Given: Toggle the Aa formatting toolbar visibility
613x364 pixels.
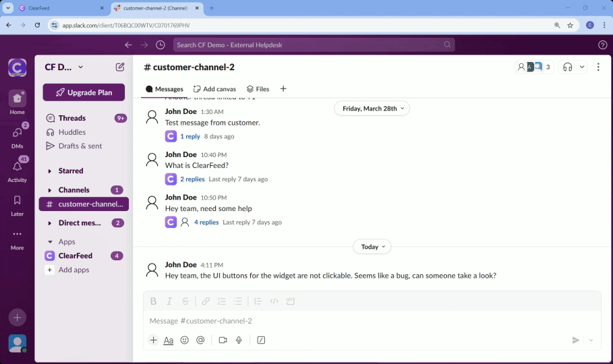Looking at the screenshot, I should click(x=169, y=340).
